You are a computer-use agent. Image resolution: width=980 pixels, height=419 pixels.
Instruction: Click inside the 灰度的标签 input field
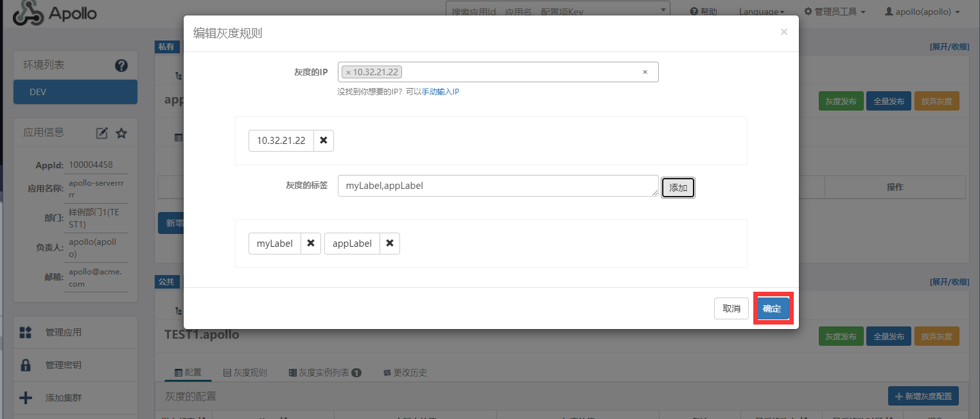tap(494, 185)
